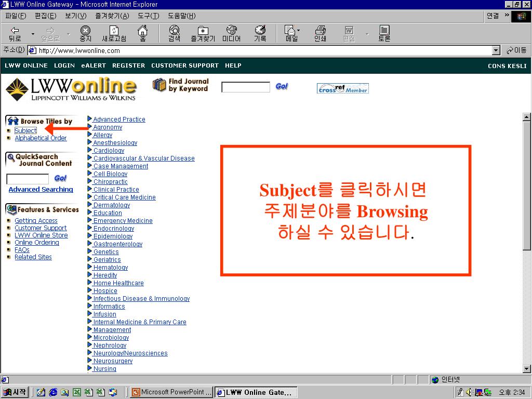532x399 pixels.
Task: Stop page loading with 중지 button
Action: (86, 34)
